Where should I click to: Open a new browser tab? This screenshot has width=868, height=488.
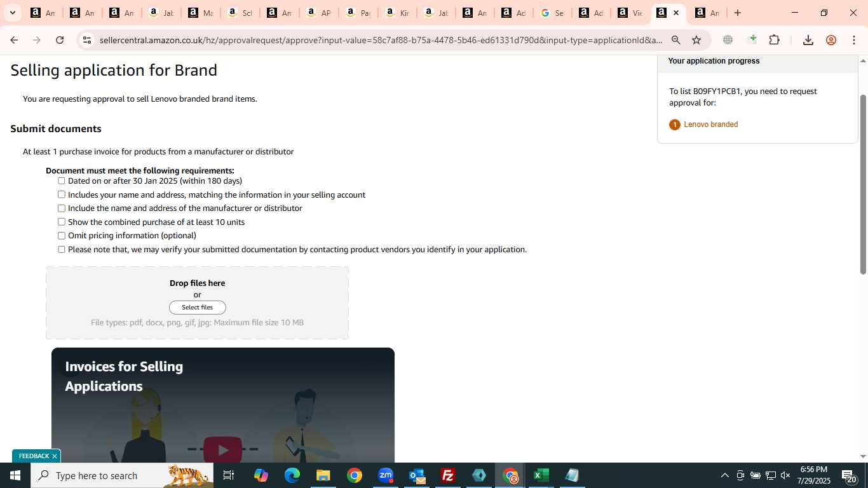point(738,13)
